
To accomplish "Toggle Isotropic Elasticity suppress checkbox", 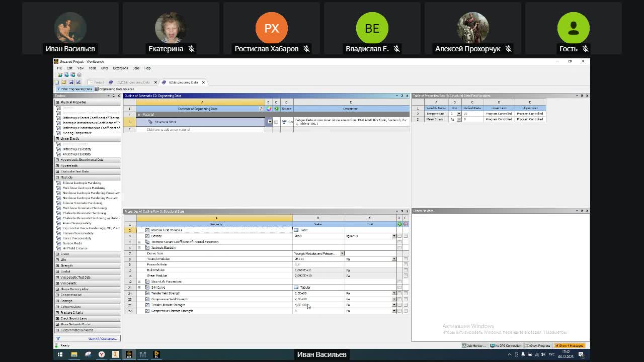I will pyautogui.click(x=399, y=247).
